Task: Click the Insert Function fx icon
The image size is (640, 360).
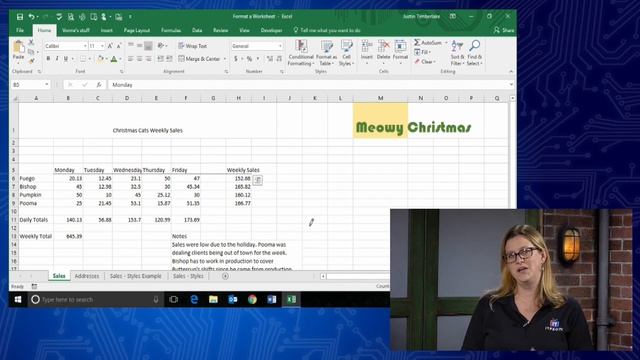Action: 99,85
